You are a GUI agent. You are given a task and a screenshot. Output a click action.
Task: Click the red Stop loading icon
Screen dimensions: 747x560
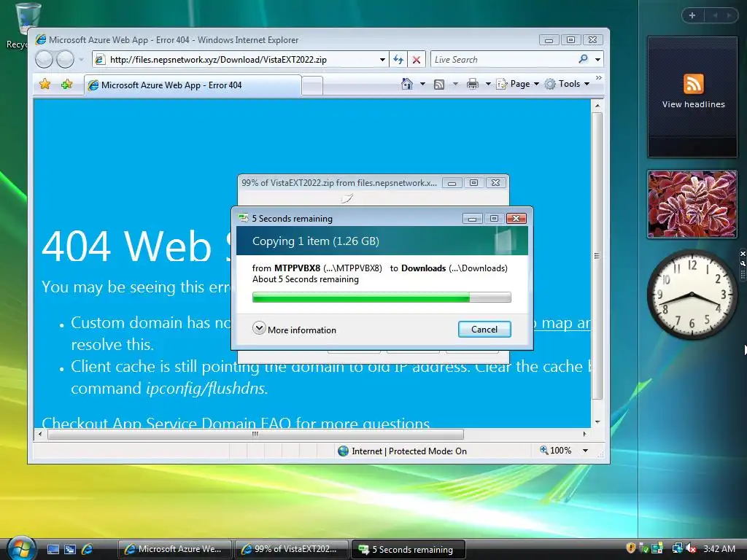coord(417,60)
